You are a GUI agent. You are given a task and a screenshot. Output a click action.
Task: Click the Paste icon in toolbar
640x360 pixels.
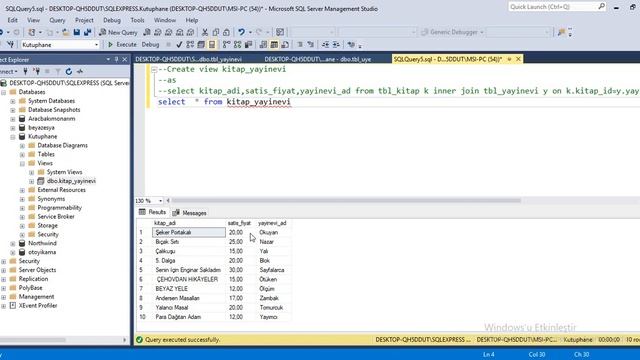(226, 32)
